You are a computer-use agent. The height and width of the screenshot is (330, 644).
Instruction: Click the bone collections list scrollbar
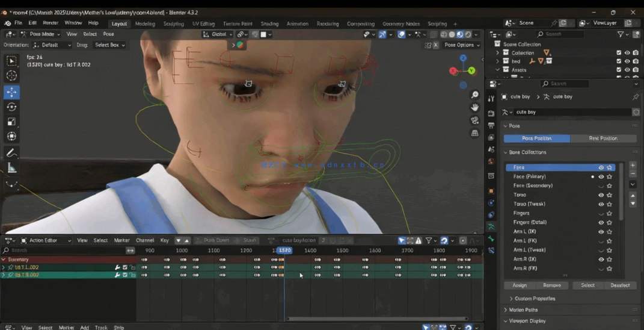click(x=621, y=192)
